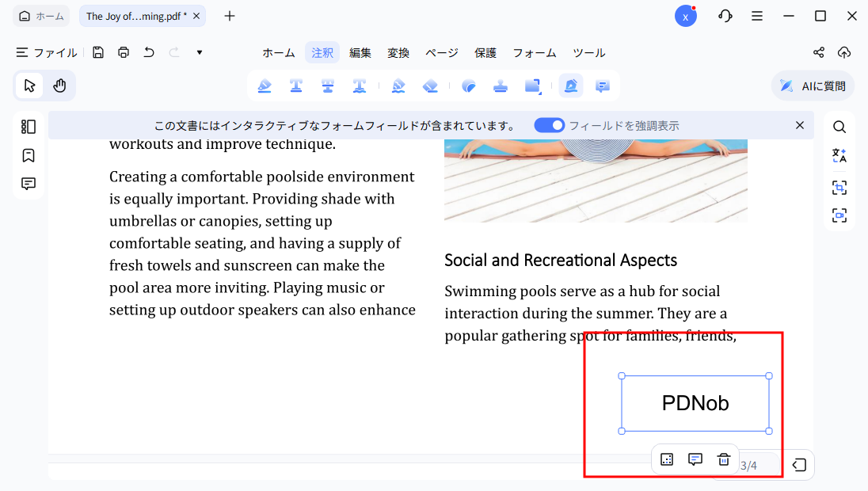Viewport: 868px width, 491px height.
Task: Delete the PDNob form field
Action: pyautogui.click(x=723, y=459)
